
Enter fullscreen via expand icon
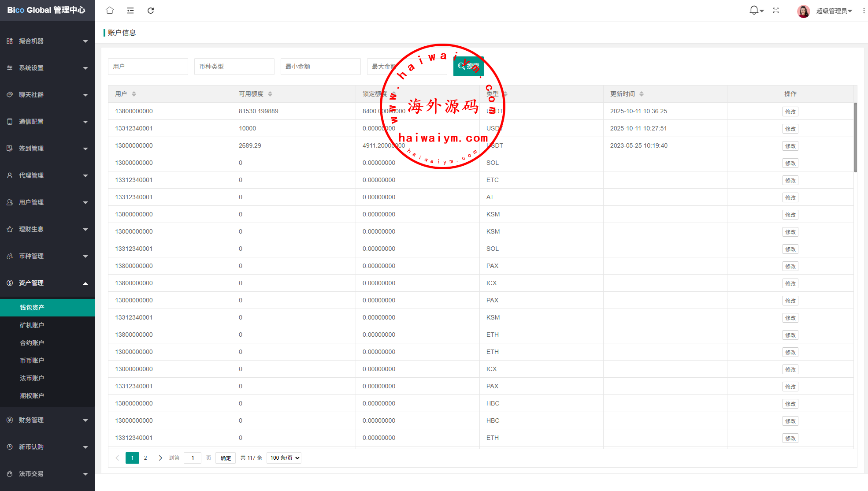click(x=776, y=10)
